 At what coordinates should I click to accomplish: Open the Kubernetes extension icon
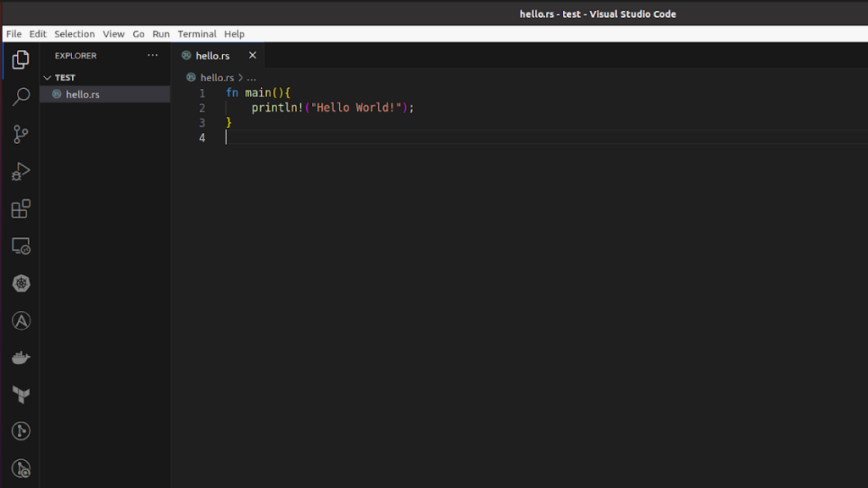coord(20,283)
